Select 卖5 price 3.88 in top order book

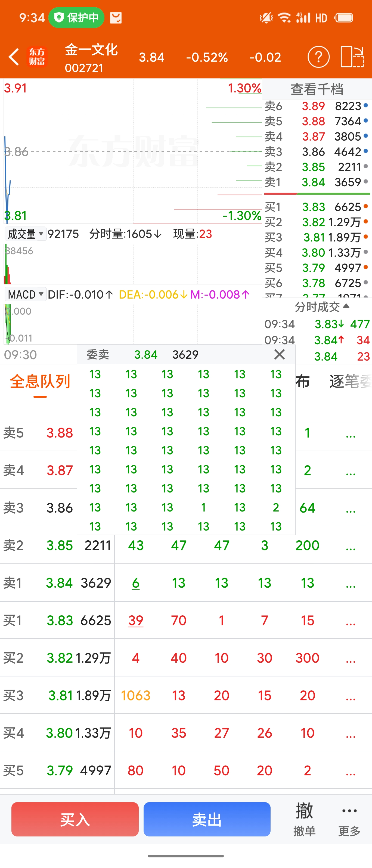click(317, 121)
